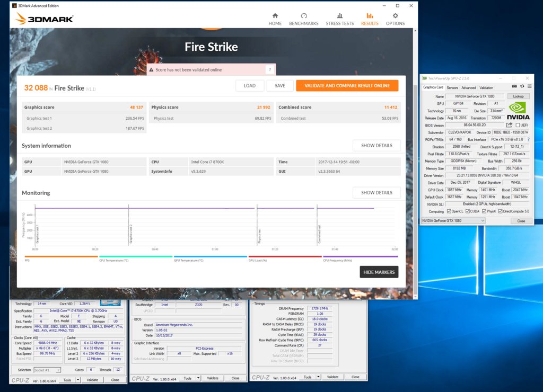543x392 pixels.
Task: Click the Lookup button in GPU-Z
Action: tap(518, 96)
